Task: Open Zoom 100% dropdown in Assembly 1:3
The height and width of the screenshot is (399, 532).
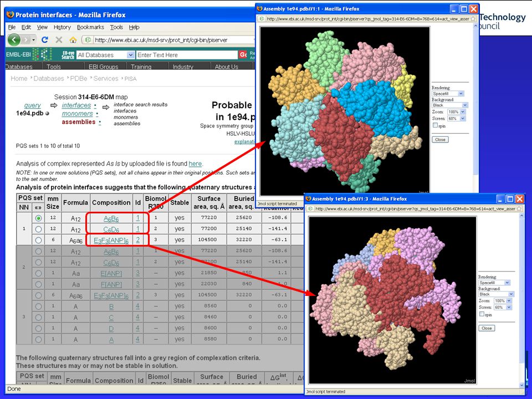Action: (503, 300)
